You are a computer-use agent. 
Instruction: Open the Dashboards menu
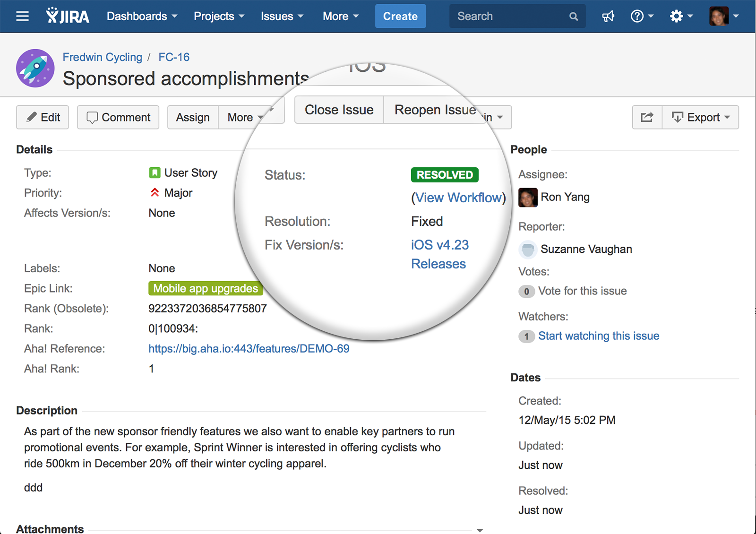[142, 17]
